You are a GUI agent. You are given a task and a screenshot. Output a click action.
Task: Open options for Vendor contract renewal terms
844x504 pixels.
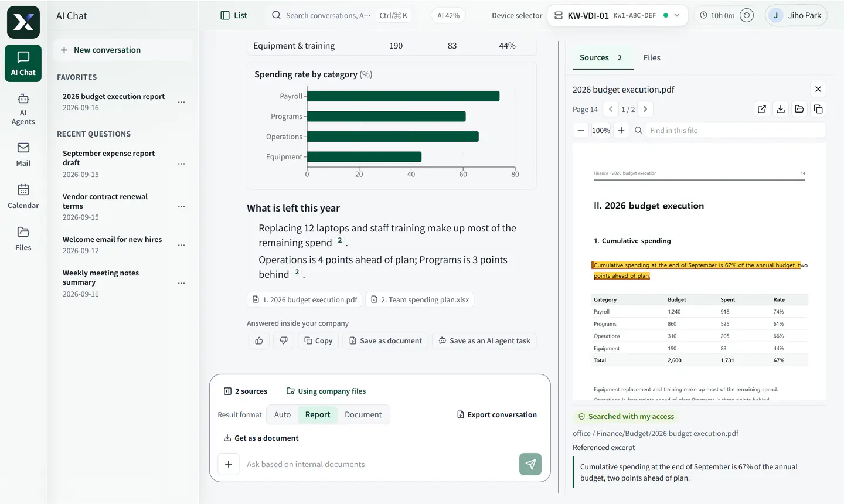pos(182,206)
